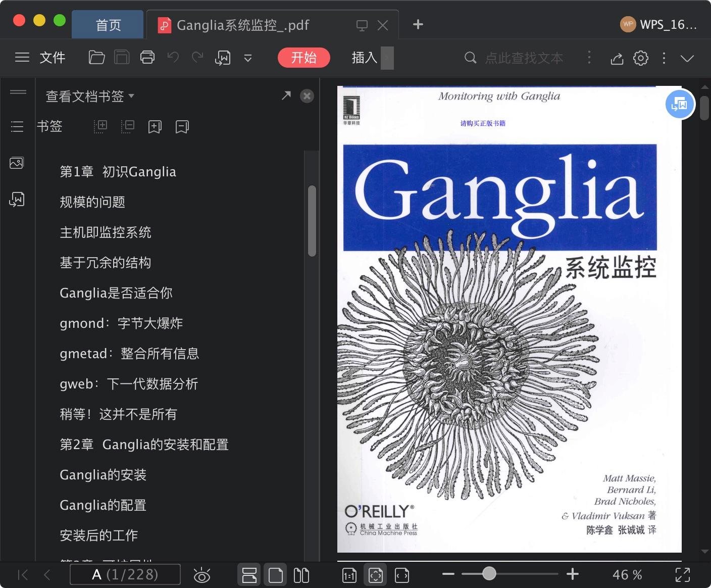Open bookmark Ganglia是否适合你
The width and height of the screenshot is (711, 588).
tap(116, 293)
